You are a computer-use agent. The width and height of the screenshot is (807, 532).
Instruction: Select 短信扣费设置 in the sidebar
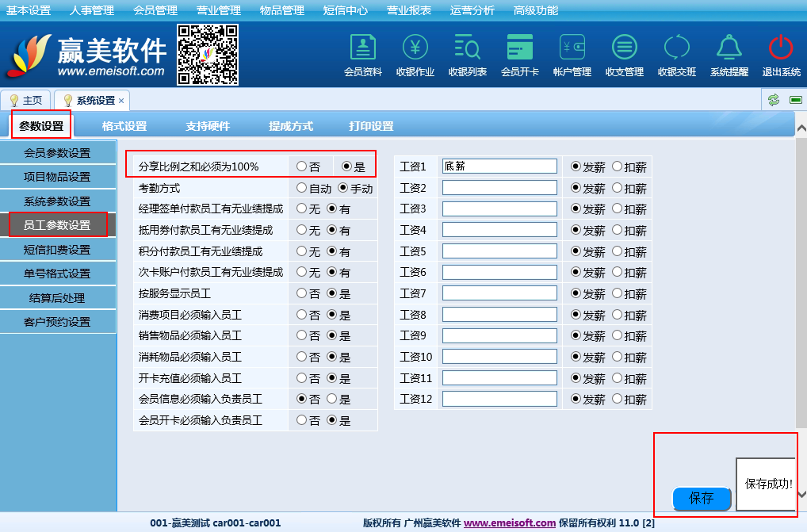(x=57, y=250)
